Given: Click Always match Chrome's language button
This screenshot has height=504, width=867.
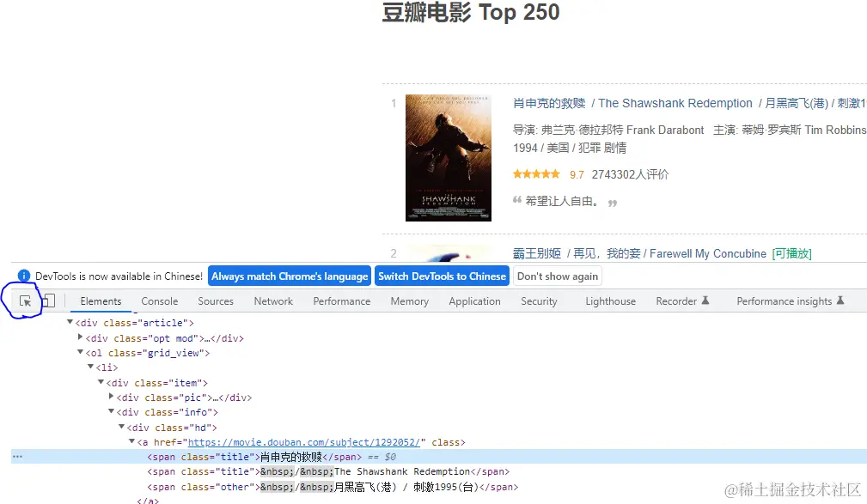Looking at the screenshot, I should tap(290, 276).
